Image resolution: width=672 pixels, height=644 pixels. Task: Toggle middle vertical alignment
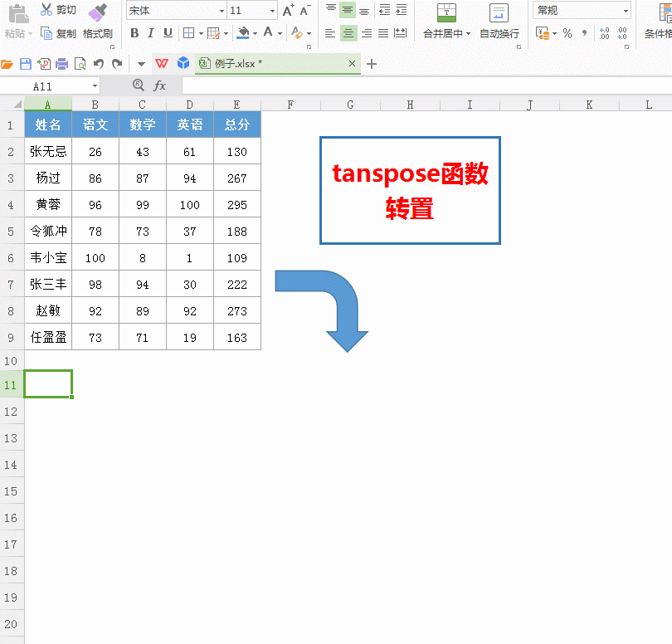pos(348,9)
